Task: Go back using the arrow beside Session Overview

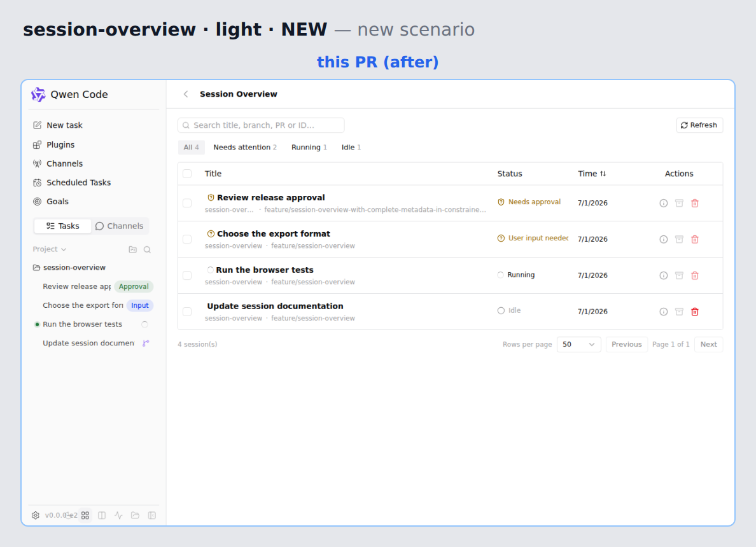Action: [x=186, y=94]
